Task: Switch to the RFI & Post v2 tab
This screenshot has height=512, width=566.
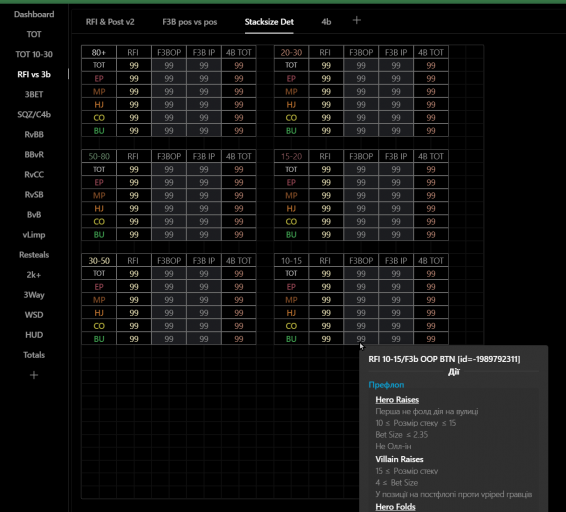Action: pos(110,22)
